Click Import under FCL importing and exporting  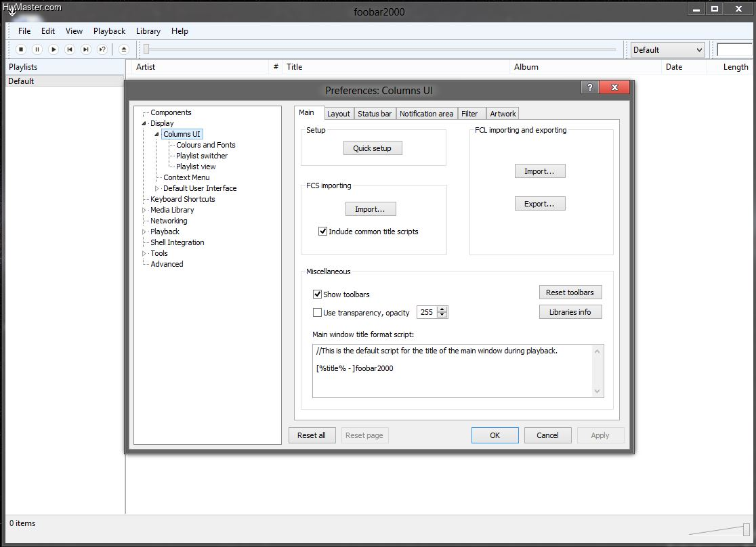(x=539, y=171)
